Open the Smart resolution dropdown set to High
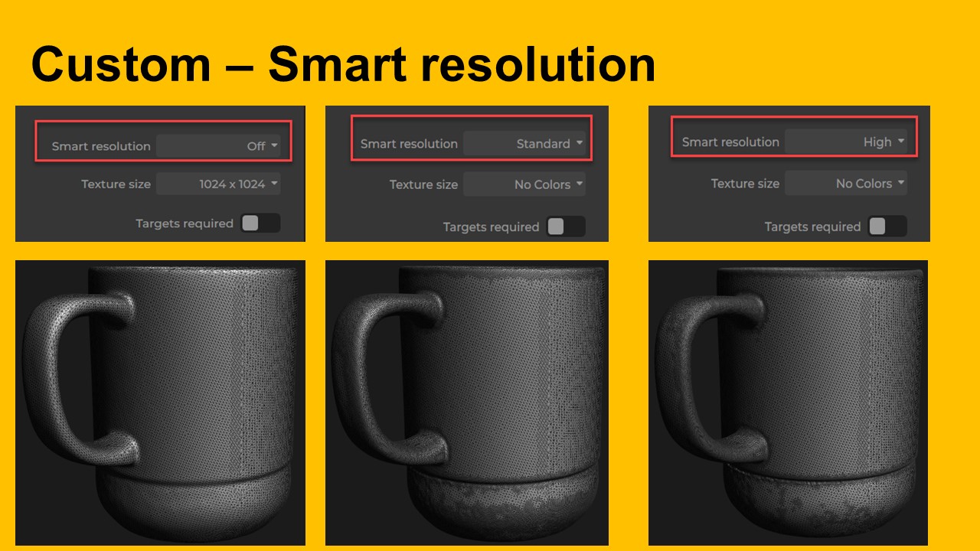980x551 pixels. point(847,142)
